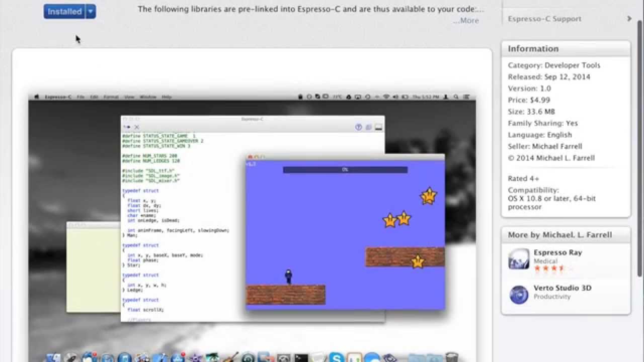Click the Information panel heading

pyautogui.click(x=533, y=49)
